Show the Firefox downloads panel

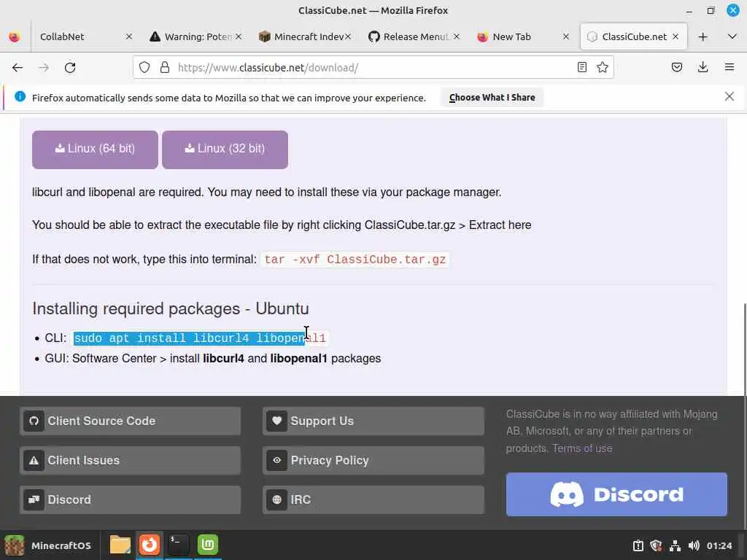pyautogui.click(x=703, y=67)
